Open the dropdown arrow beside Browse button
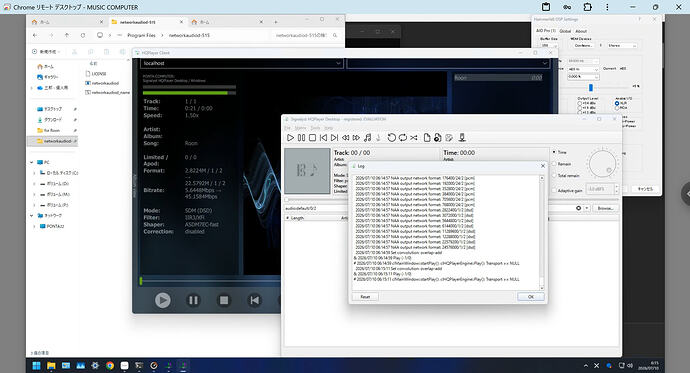690x373 pixels. 587,208
